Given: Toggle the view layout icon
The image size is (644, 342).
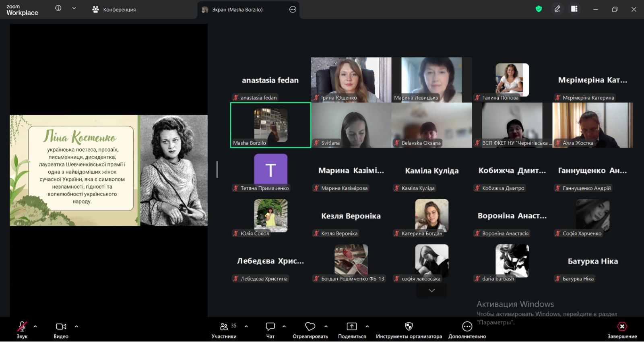Looking at the screenshot, I should tap(574, 9).
